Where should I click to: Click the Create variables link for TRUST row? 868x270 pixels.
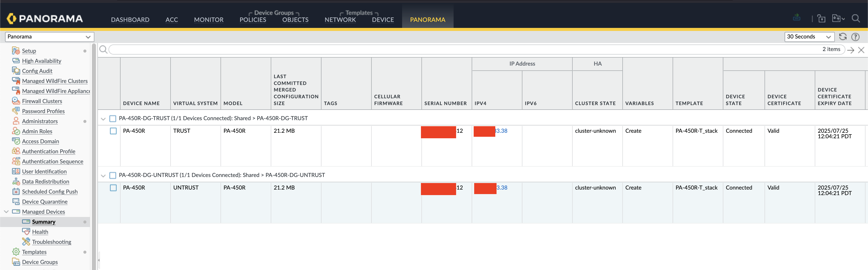tap(633, 131)
